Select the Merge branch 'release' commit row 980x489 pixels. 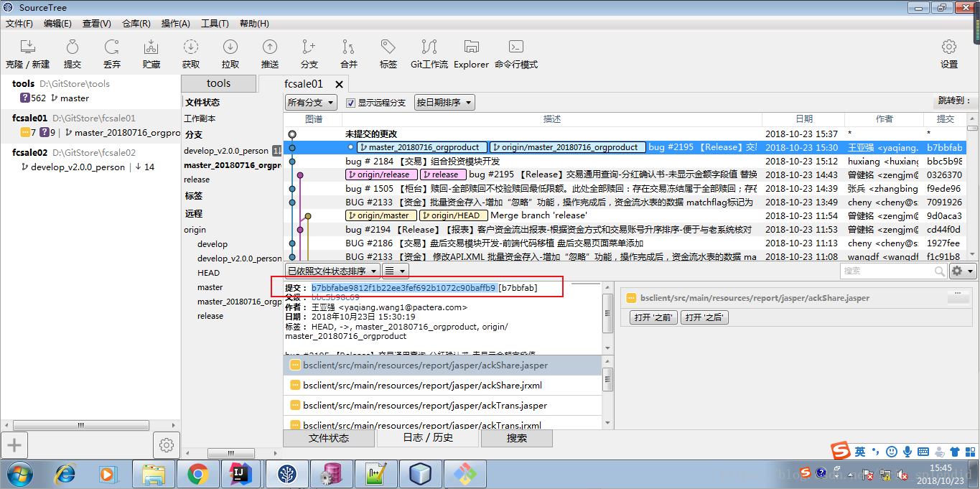pos(625,215)
